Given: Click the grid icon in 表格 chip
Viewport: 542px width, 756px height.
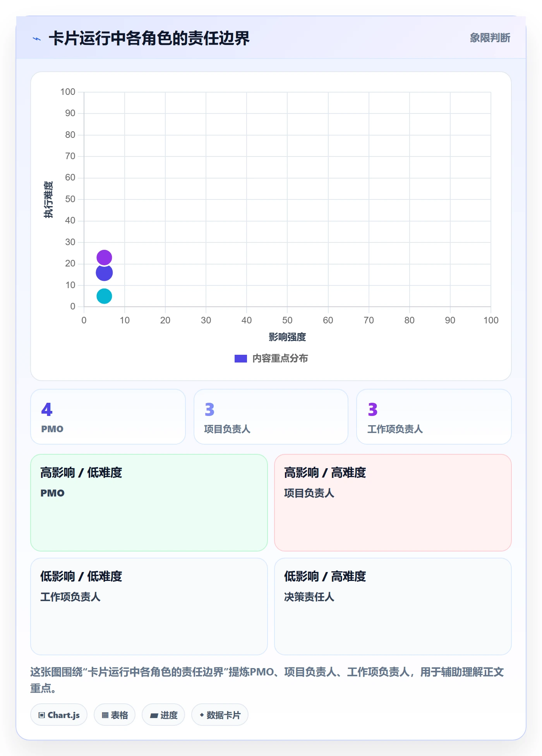Looking at the screenshot, I should coord(105,715).
